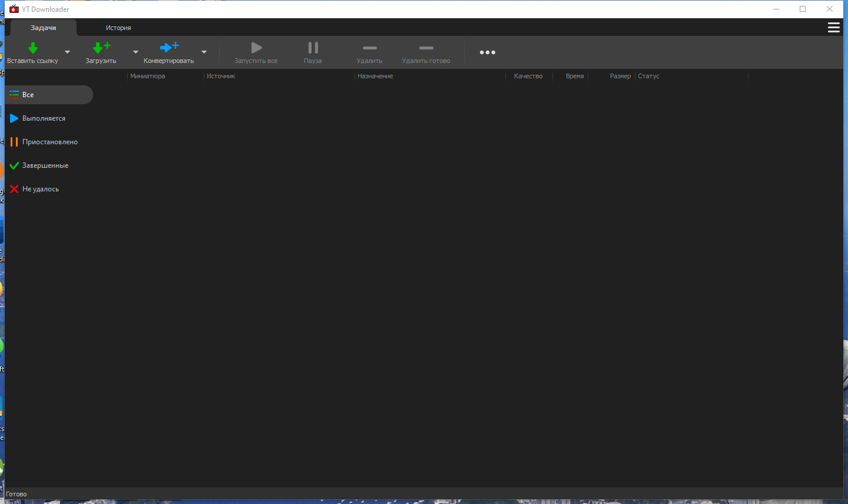The image size is (848, 504).
Task: Click the Запустить все play icon
Action: click(x=256, y=48)
